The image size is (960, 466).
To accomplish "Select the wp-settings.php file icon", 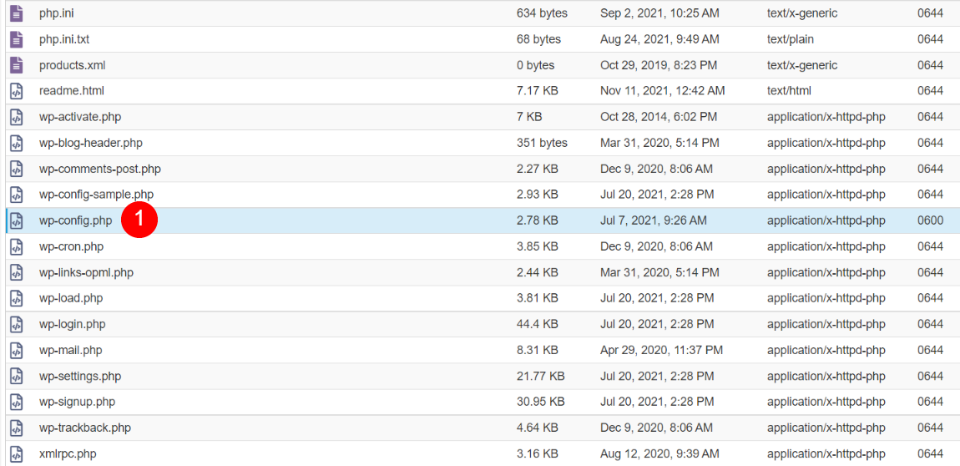I will pos(17,376).
